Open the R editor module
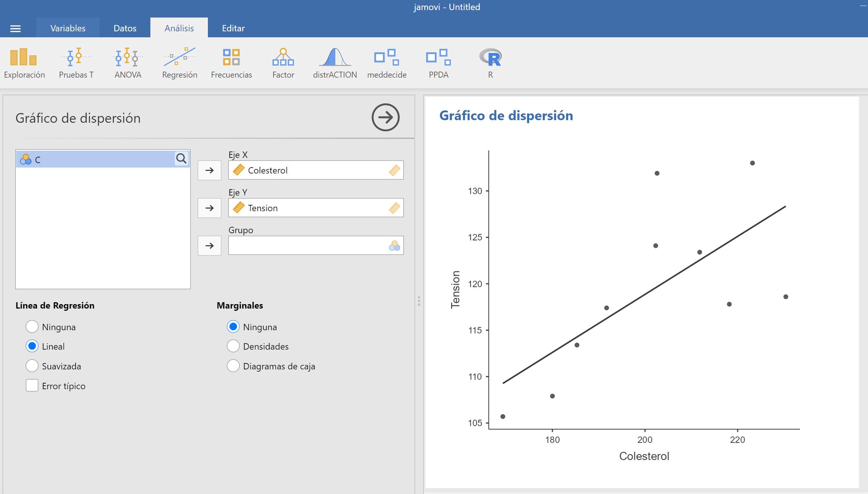 (490, 63)
